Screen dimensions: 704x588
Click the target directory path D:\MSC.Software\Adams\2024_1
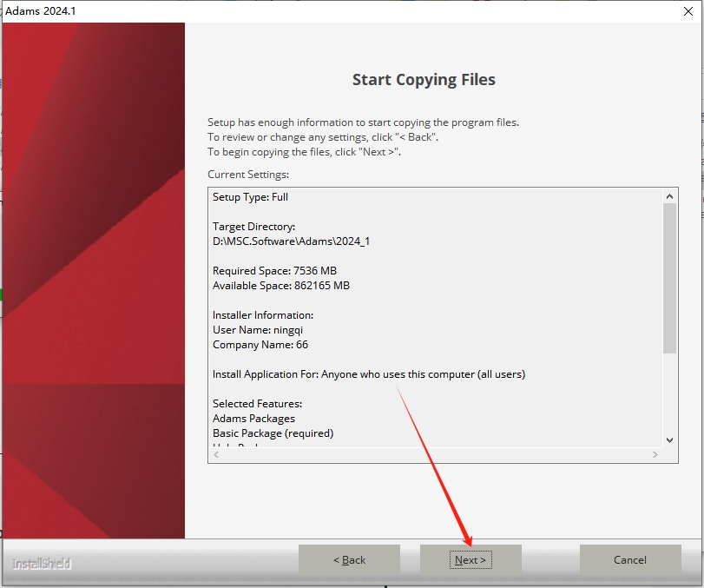pyautogui.click(x=291, y=241)
